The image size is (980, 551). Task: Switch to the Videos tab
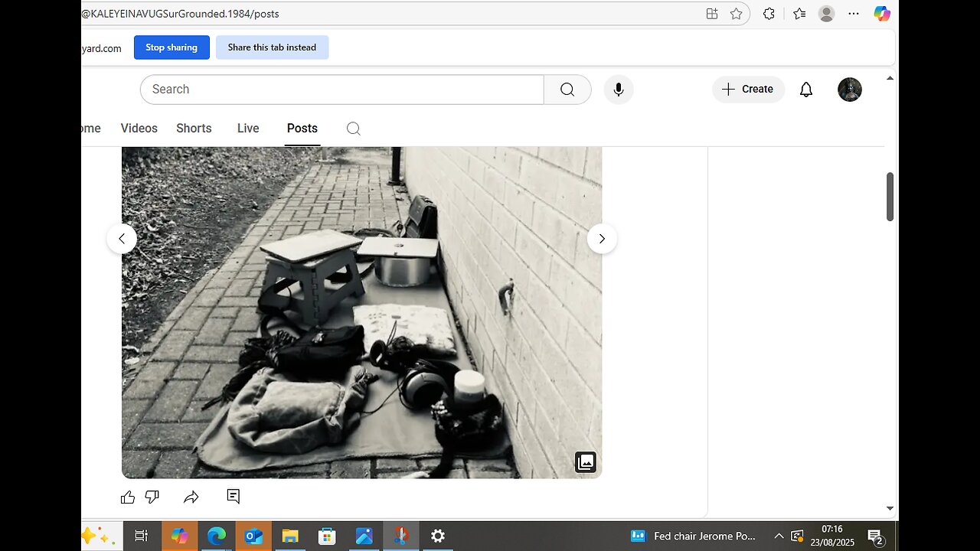[139, 129]
